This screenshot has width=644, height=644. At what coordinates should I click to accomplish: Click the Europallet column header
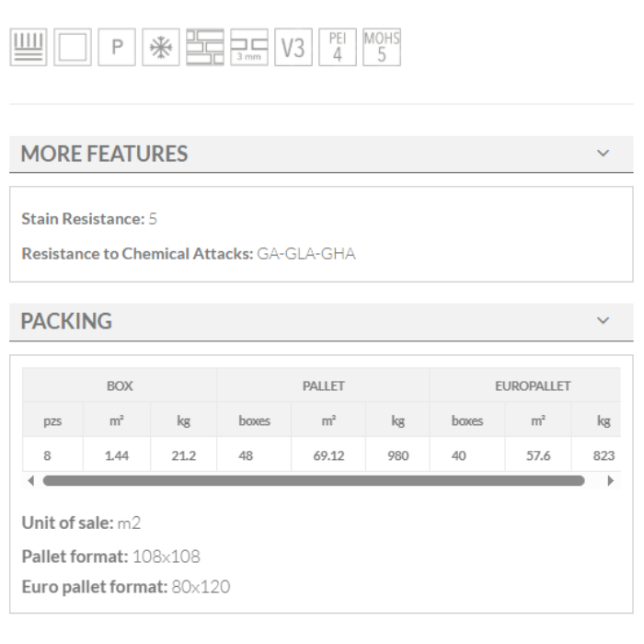pyautogui.click(x=533, y=385)
